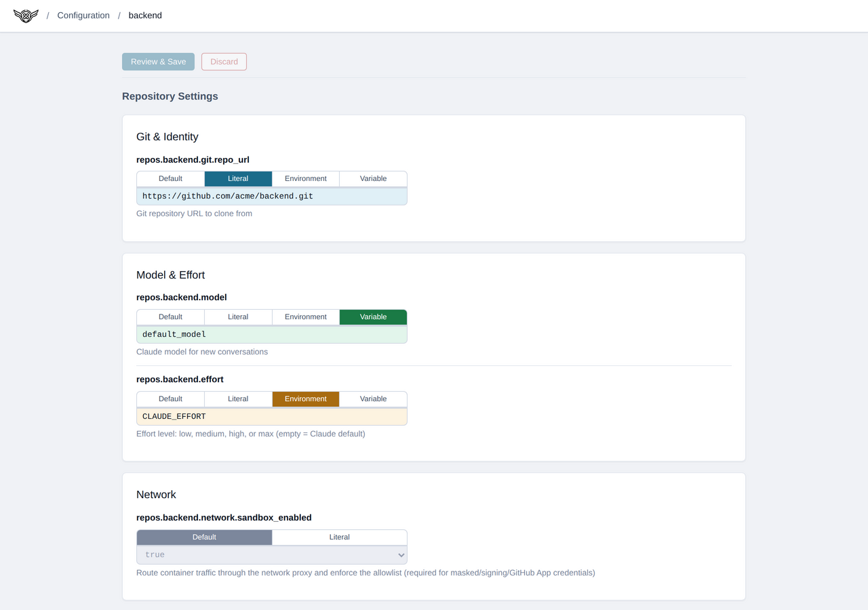Click the dropdown chevron on sandbox_enabled select
The image size is (868, 610).
[x=401, y=556]
